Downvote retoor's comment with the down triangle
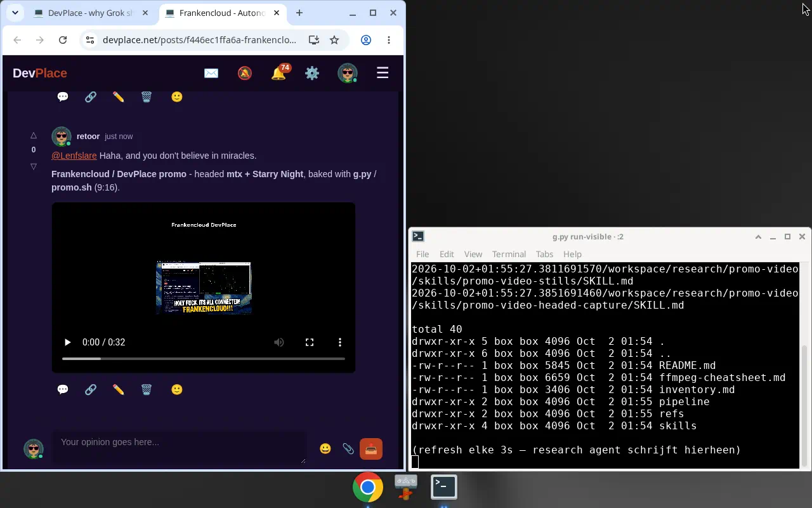Screen dimensions: 812x508 pos(34,166)
